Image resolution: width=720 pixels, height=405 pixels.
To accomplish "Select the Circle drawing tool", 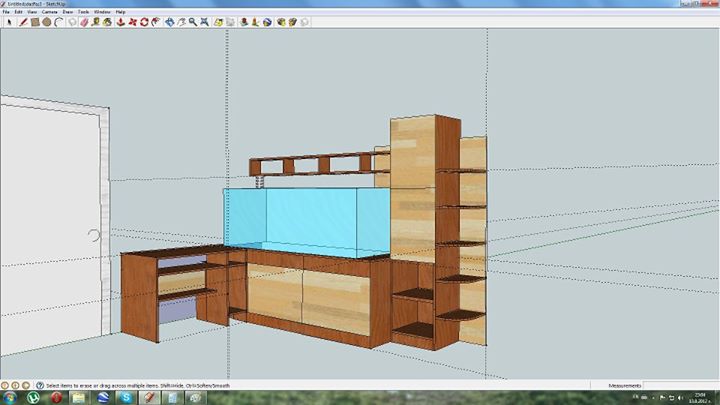I will tap(46, 21).
